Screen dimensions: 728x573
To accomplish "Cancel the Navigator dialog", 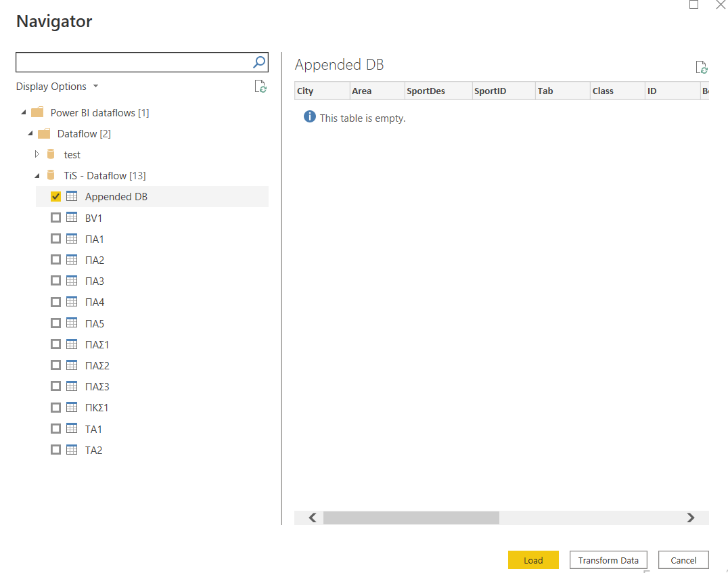I will pos(683,560).
